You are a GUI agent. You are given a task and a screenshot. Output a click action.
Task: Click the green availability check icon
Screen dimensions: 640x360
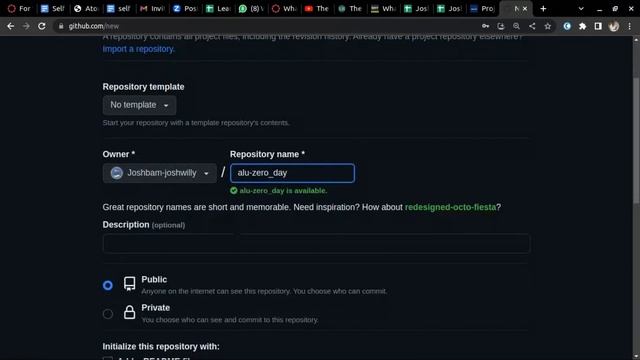233,191
